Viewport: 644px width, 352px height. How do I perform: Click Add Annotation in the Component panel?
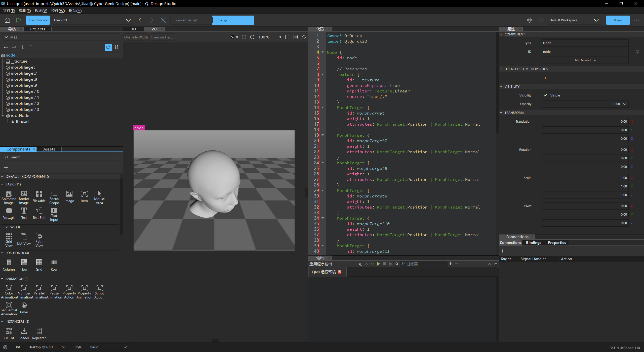(x=585, y=60)
